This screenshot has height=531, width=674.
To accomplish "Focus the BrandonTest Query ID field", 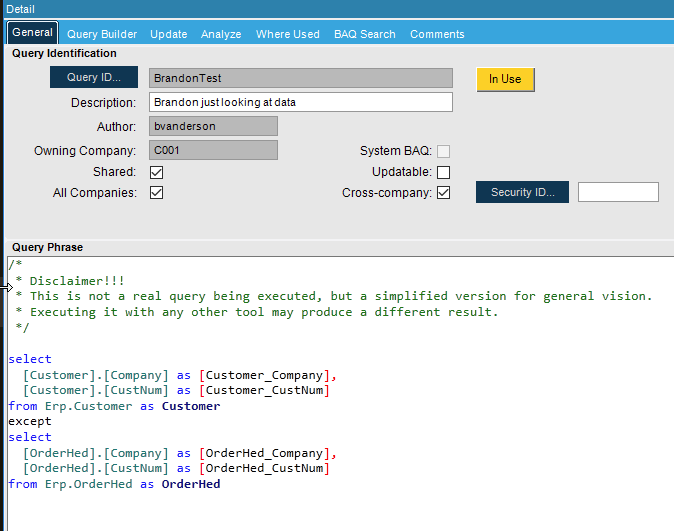I will tap(300, 78).
